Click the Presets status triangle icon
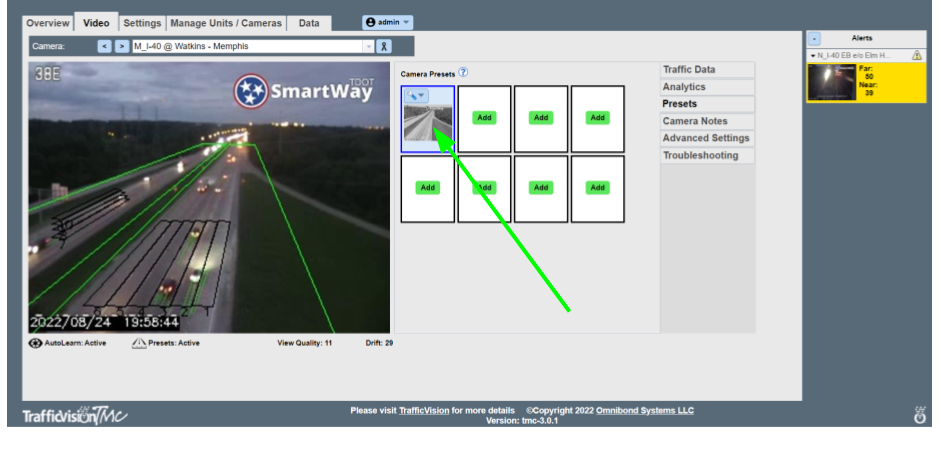Viewport: 938px width, 453px height. pos(139,343)
